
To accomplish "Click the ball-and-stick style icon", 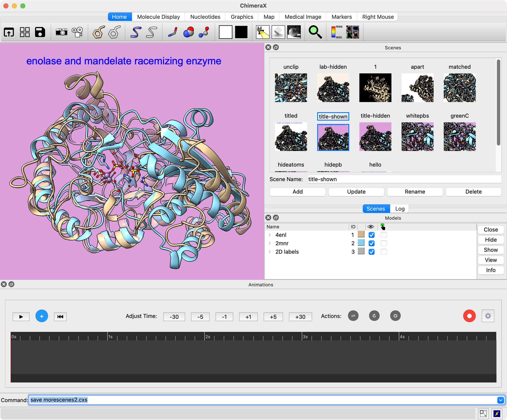I will click(204, 32).
